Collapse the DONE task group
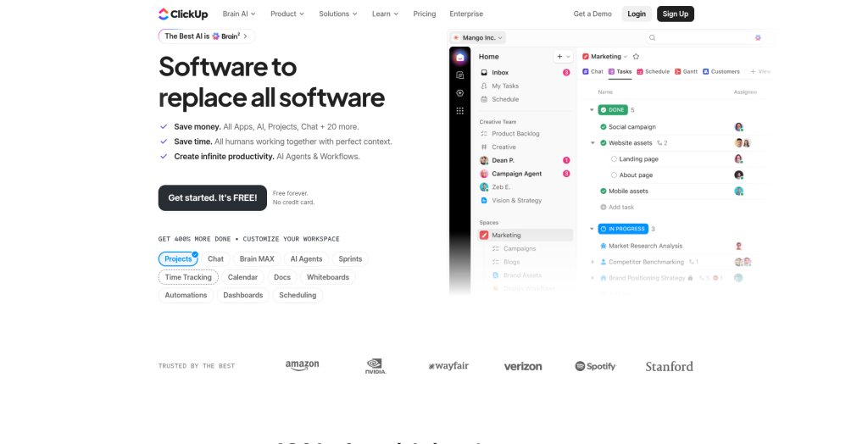Screen dimensions: 868x444 tap(592, 110)
